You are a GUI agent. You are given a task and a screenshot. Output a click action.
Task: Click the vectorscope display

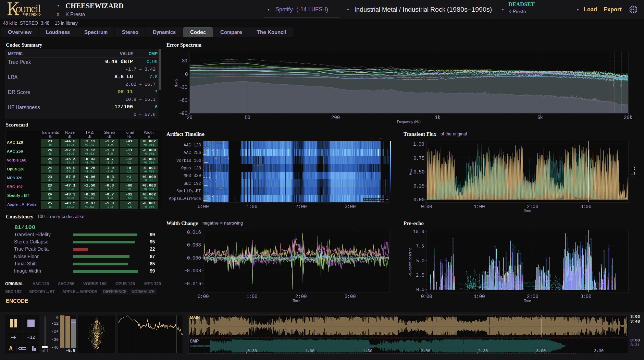point(97,334)
